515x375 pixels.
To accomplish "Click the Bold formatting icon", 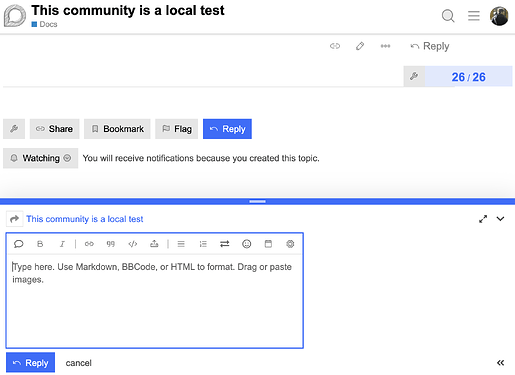I will (x=40, y=244).
